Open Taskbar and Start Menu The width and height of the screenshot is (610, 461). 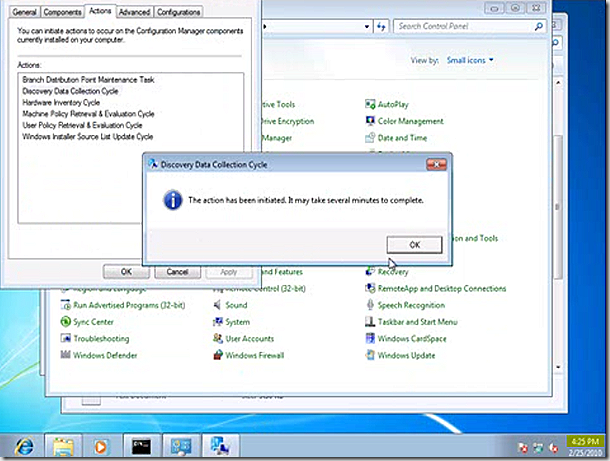pyautogui.click(x=417, y=322)
